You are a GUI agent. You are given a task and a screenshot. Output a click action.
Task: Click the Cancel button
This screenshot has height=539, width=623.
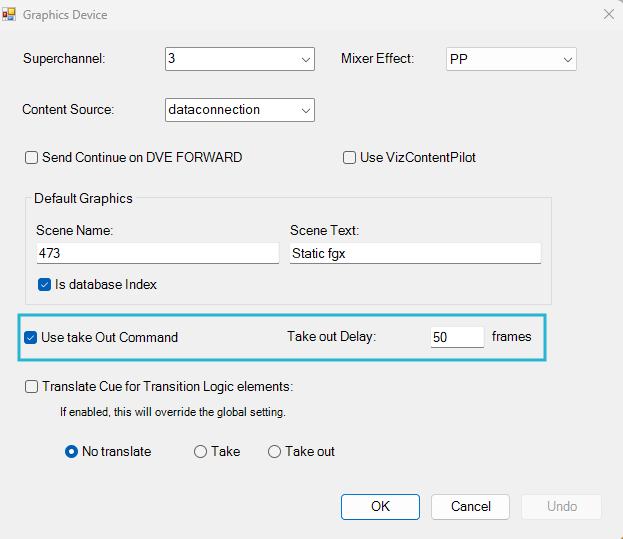(x=470, y=507)
